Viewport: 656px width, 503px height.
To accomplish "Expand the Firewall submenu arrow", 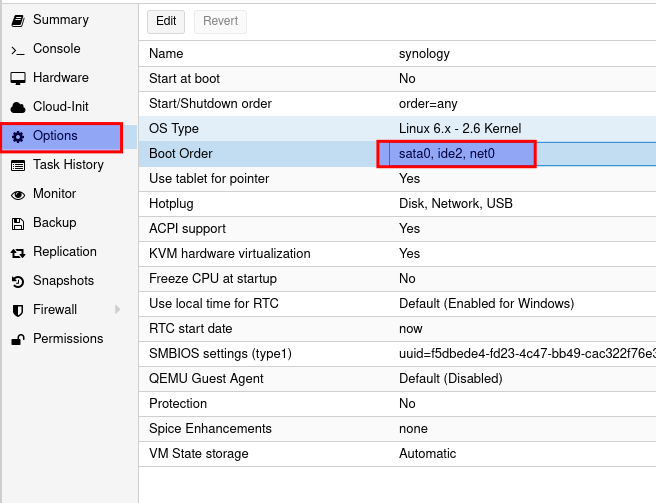I will click(x=117, y=310).
